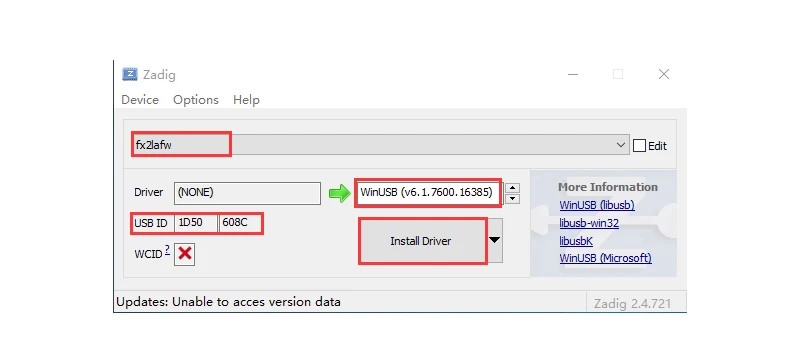Click the Install Driver button
Screen dimensions: 800x360
(x=422, y=241)
